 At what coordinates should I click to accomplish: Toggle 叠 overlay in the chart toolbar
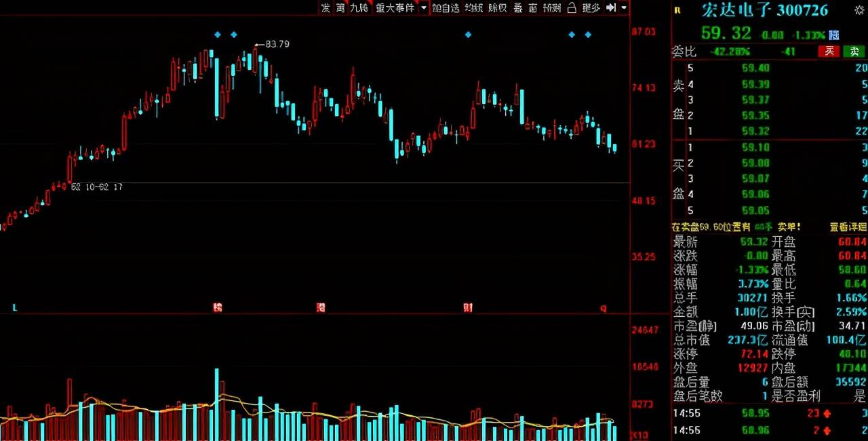[x=517, y=7]
